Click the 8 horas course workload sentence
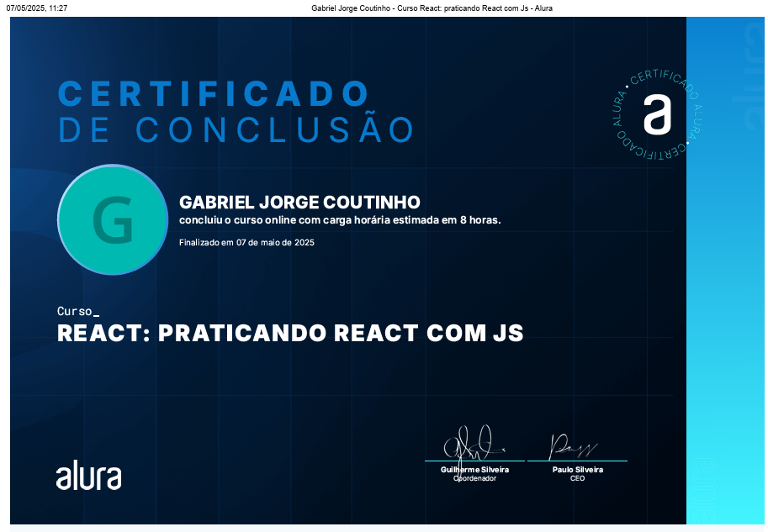The image size is (768, 532). pyautogui.click(x=340, y=220)
